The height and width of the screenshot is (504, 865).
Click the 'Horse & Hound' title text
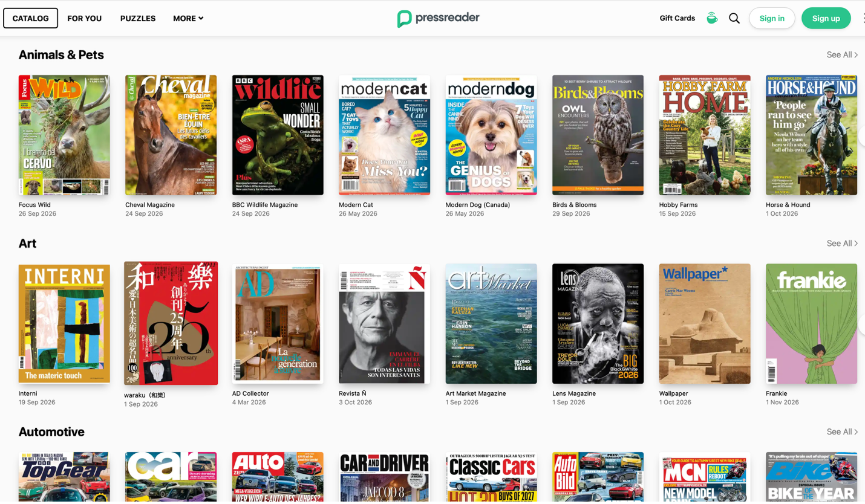tap(788, 205)
